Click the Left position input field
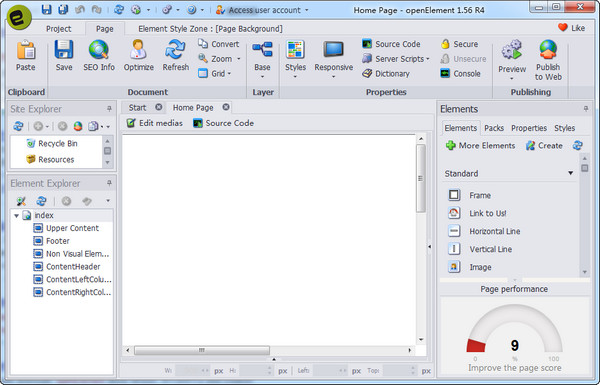This screenshot has height=385, width=600. point(330,370)
